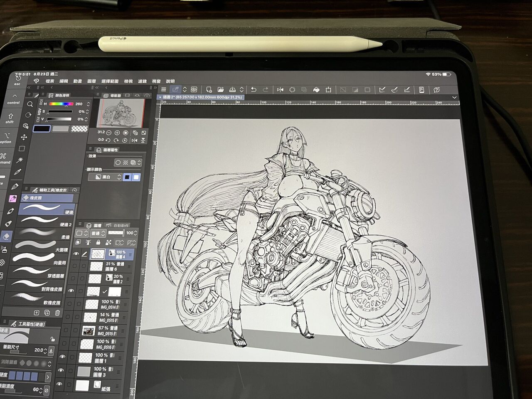Click navigator Rotate Left icon
The width and height of the screenshot is (532, 399).
pyautogui.click(x=108, y=140)
